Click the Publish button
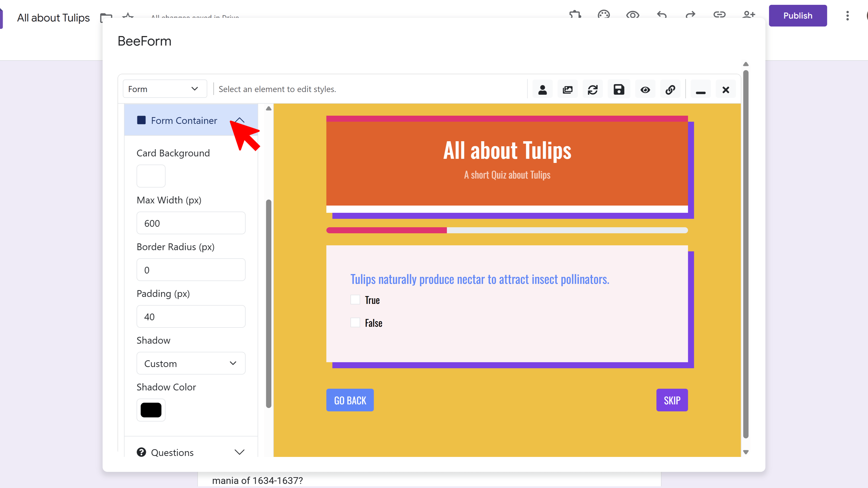The width and height of the screenshot is (868, 488). point(797,15)
